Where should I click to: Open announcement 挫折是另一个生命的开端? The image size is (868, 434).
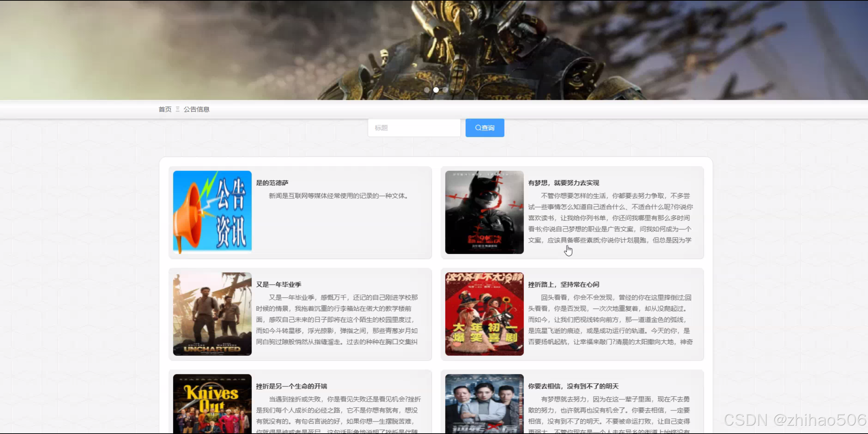click(291, 386)
